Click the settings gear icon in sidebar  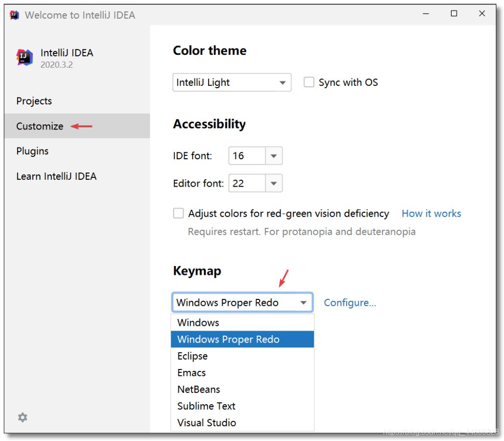23,417
